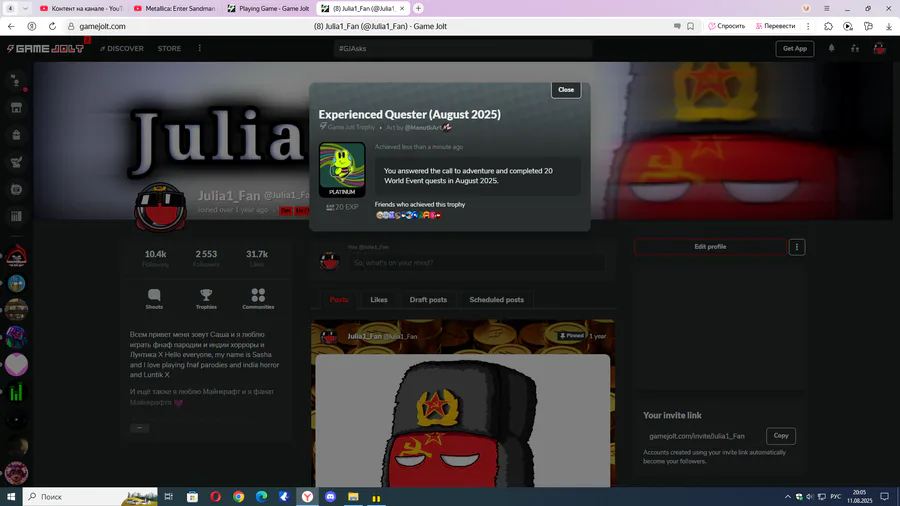View the 2 553 Followers count
The width and height of the screenshot is (900, 506).
click(x=206, y=258)
